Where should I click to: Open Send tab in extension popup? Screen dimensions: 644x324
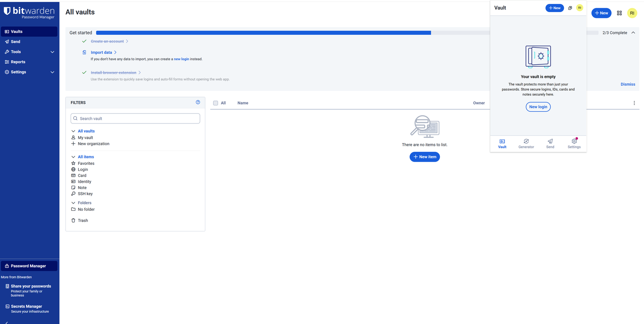pos(550,143)
